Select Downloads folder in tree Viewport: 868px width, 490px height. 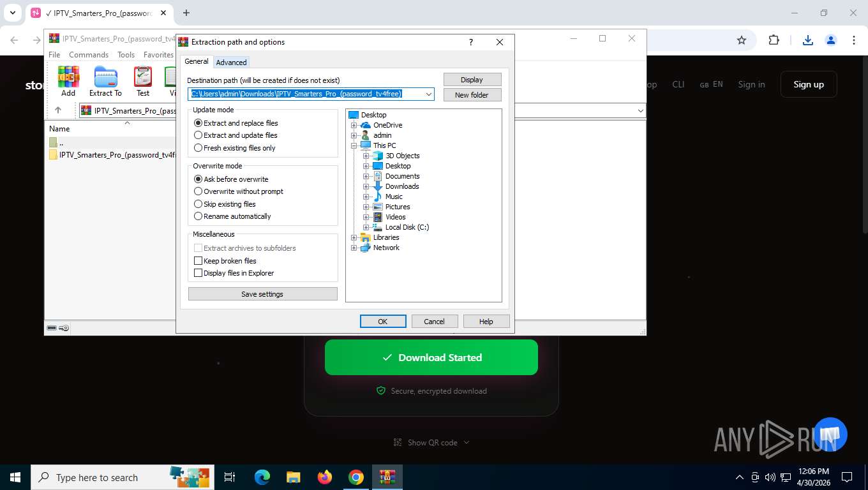tap(402, 186)
